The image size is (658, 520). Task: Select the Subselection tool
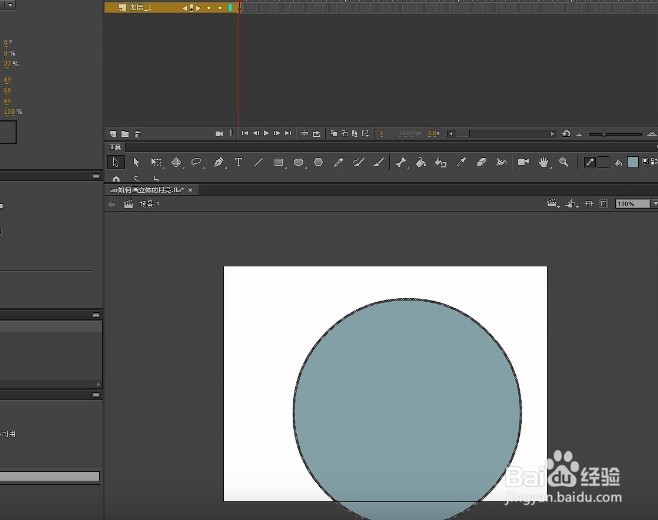point(136,162)
